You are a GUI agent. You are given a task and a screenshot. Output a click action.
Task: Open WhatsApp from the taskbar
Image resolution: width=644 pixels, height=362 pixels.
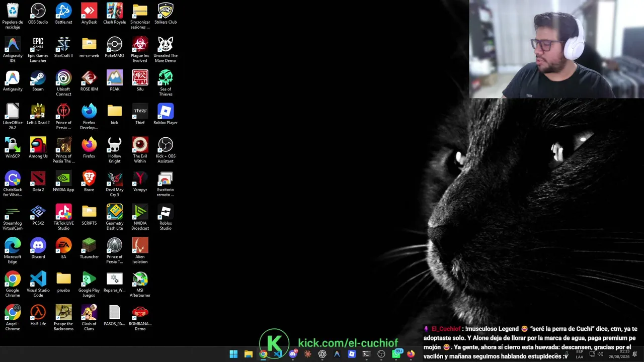(396, 354)
